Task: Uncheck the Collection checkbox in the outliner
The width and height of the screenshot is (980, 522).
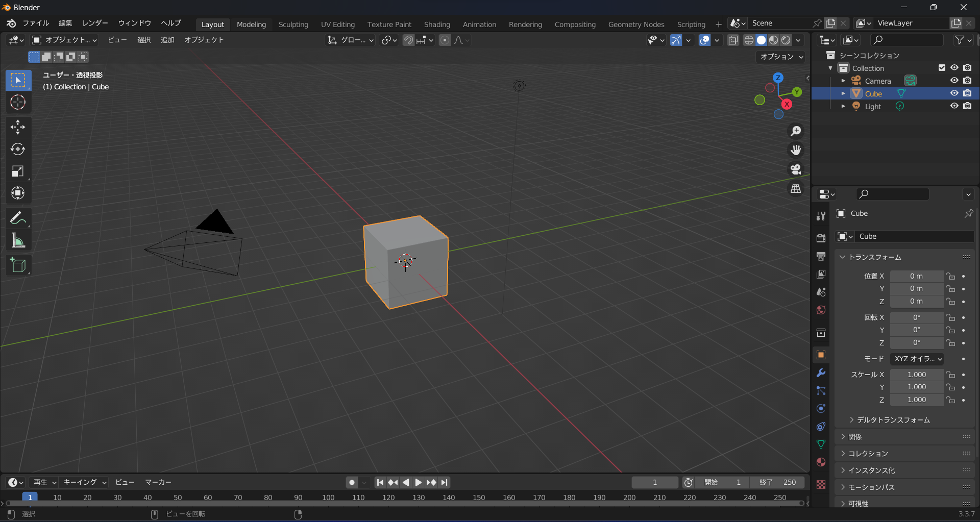Action: (x=942, y=67)
